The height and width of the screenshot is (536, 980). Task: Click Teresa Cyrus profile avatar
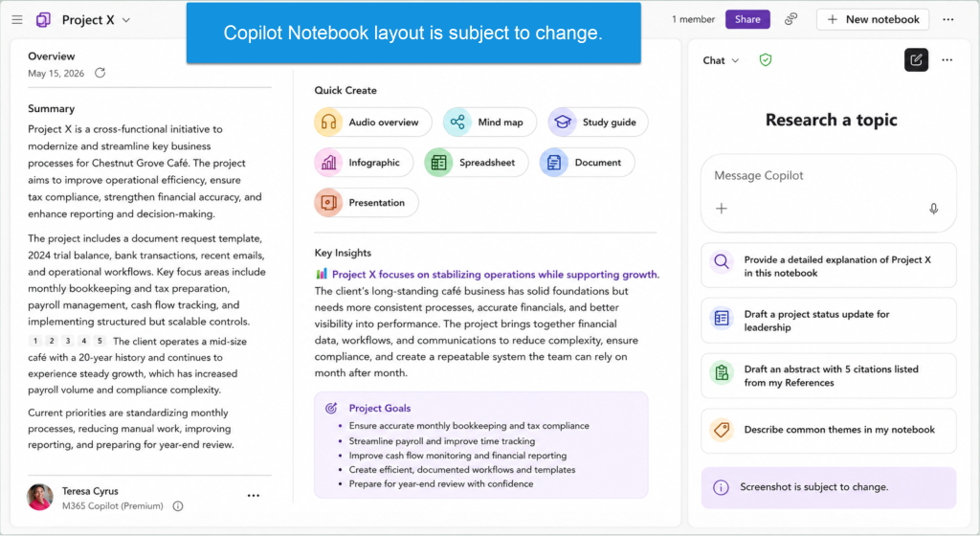point(40,498)
